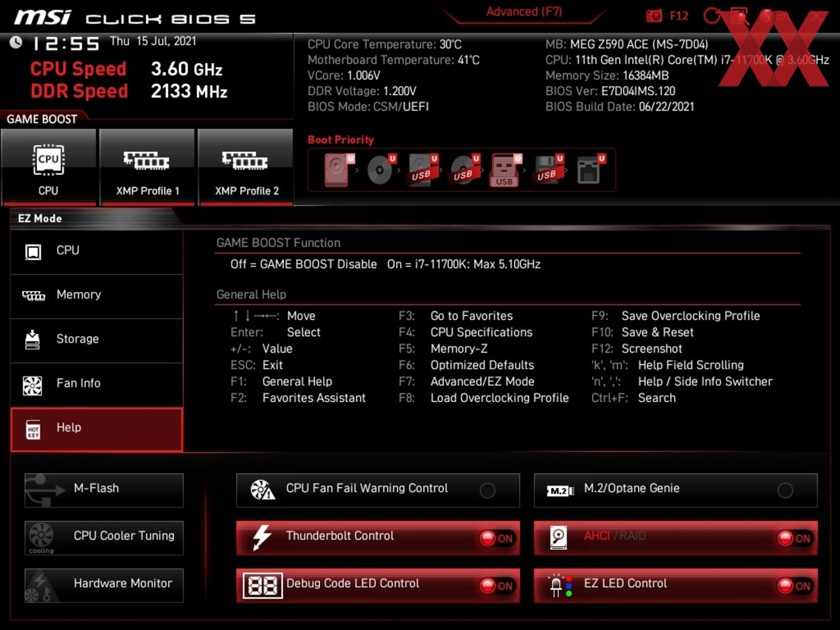Click the 12:55 clock display
Screen dimensions: 840x630
coord(65,44)
